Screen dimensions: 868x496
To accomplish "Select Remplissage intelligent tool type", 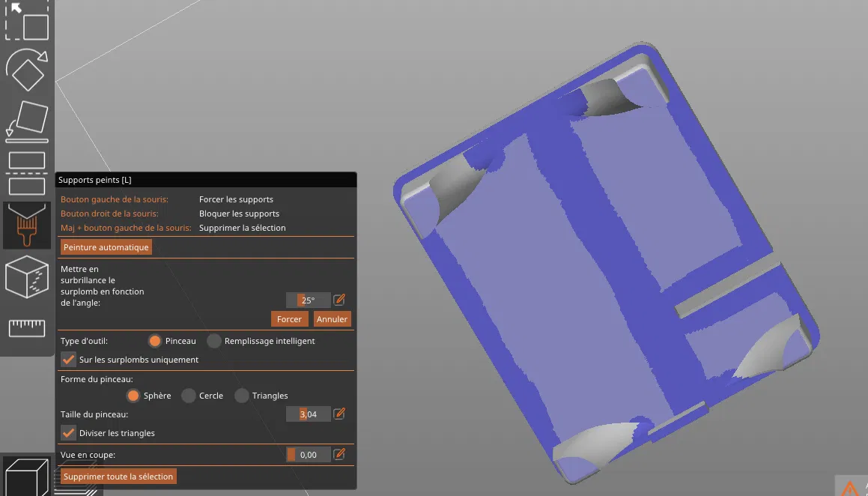I will tap(213, 341).
